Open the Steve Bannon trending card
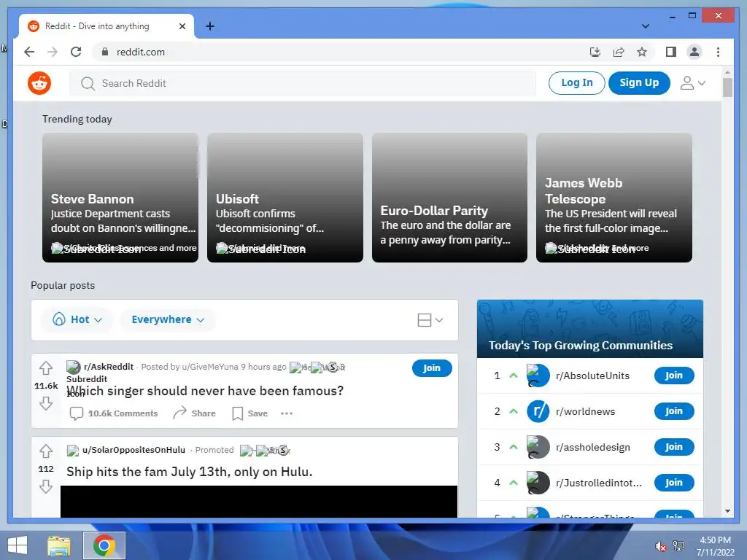The width and height of the screenshot is (747, 560). (120, 197)
